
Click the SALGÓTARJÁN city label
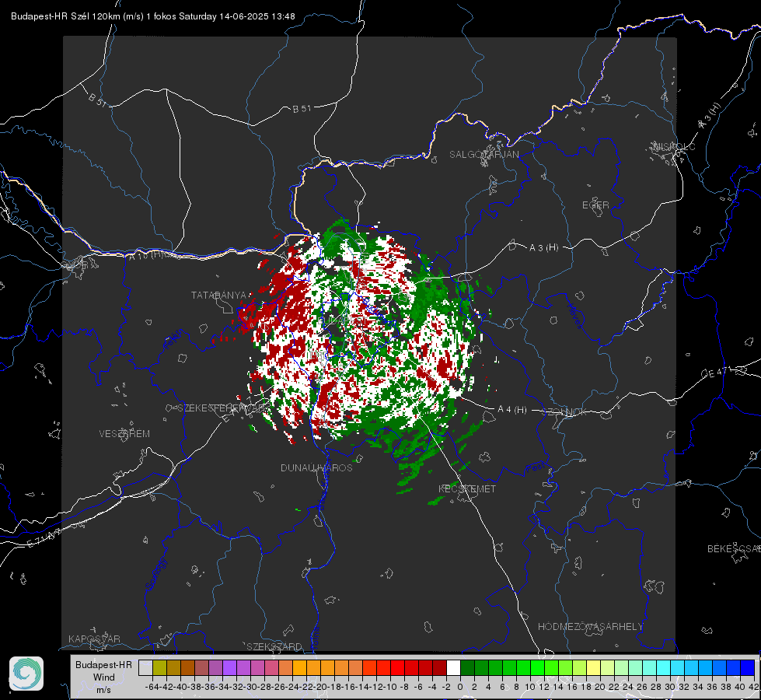point(483,155)
